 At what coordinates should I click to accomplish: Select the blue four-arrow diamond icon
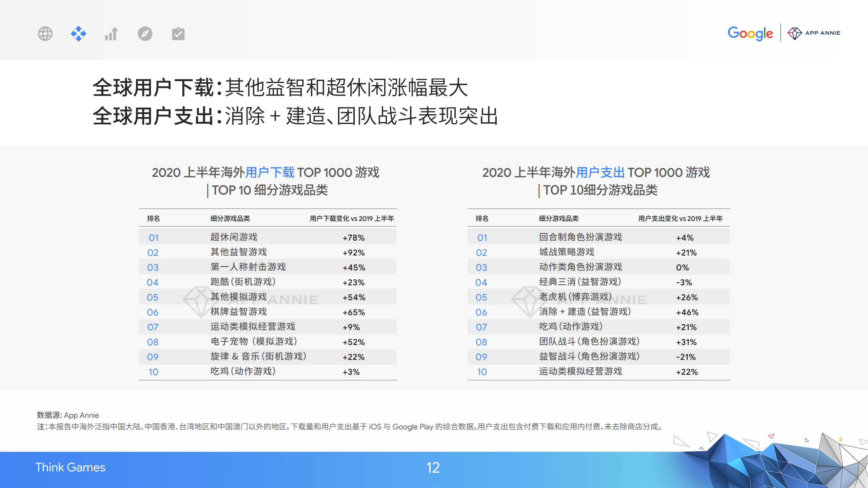[x=78, y=34]
